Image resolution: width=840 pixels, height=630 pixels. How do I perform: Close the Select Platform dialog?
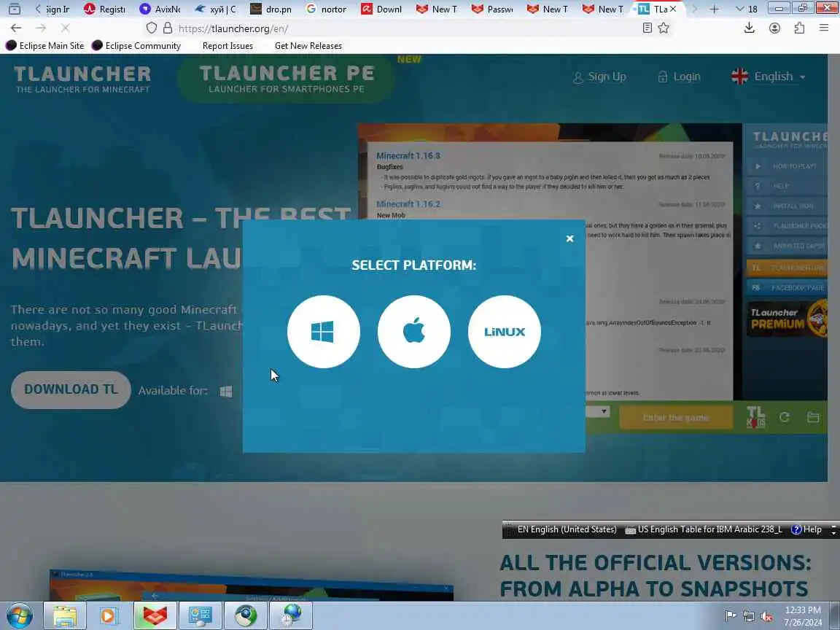tap(569, 238)
